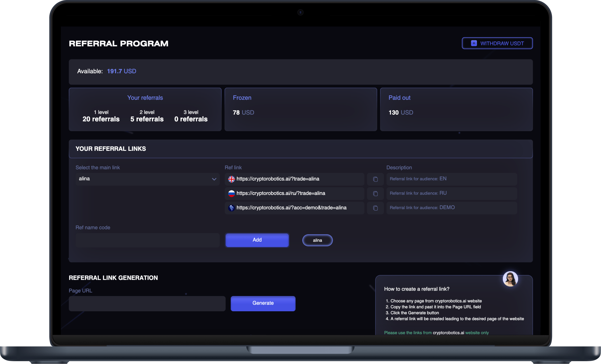Click the Add button
The height and width of the screenshot is (364, 601).
tap(257, 240)
